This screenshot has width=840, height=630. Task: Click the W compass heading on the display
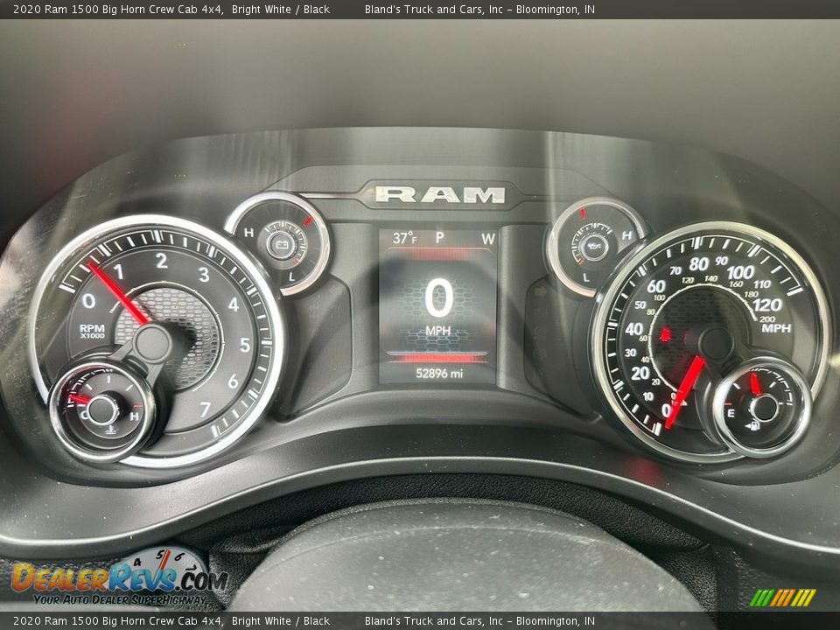point(487,239)
